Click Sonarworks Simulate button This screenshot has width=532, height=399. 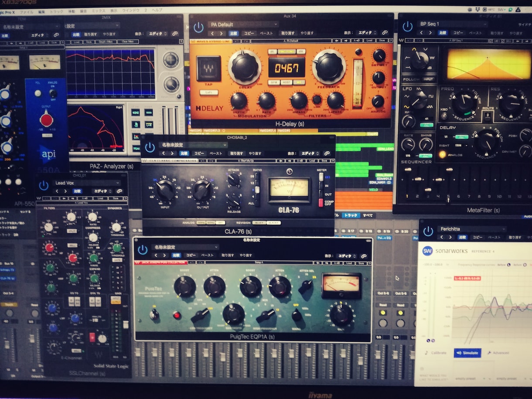coord(467,352)
